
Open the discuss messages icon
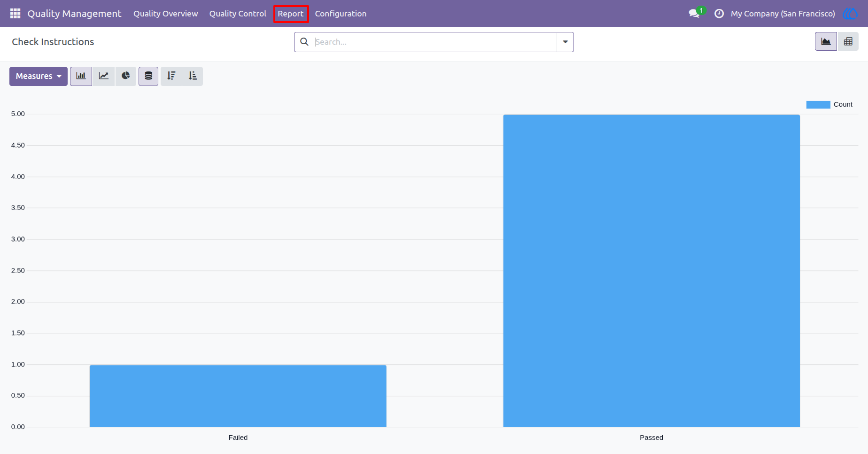pos(694,14)
